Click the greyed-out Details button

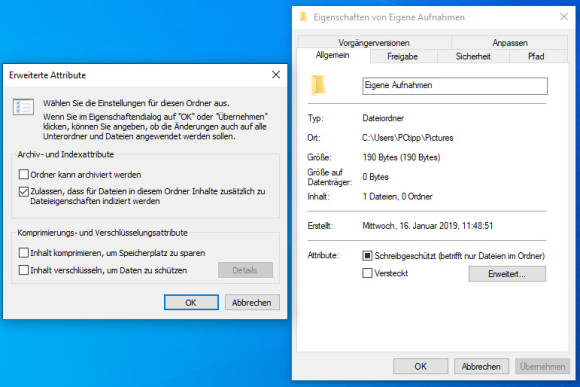tap(245, 270)
